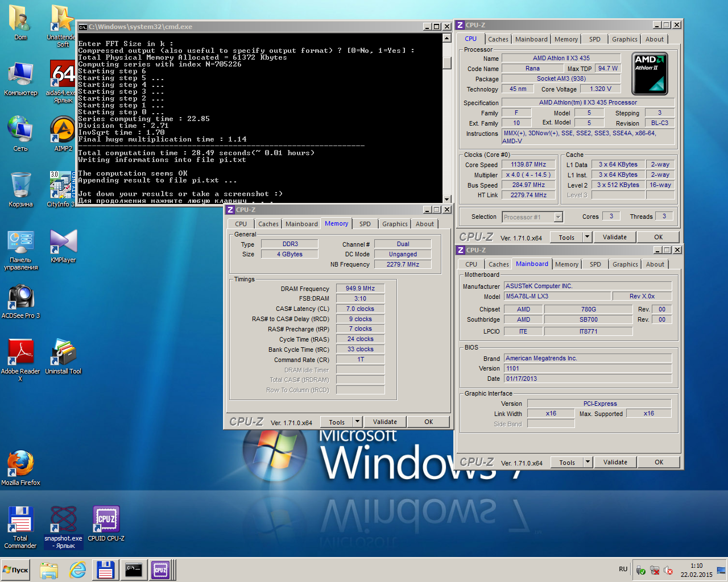Click Tools button in Mainboard CPU-Z window

pos(567,462)
